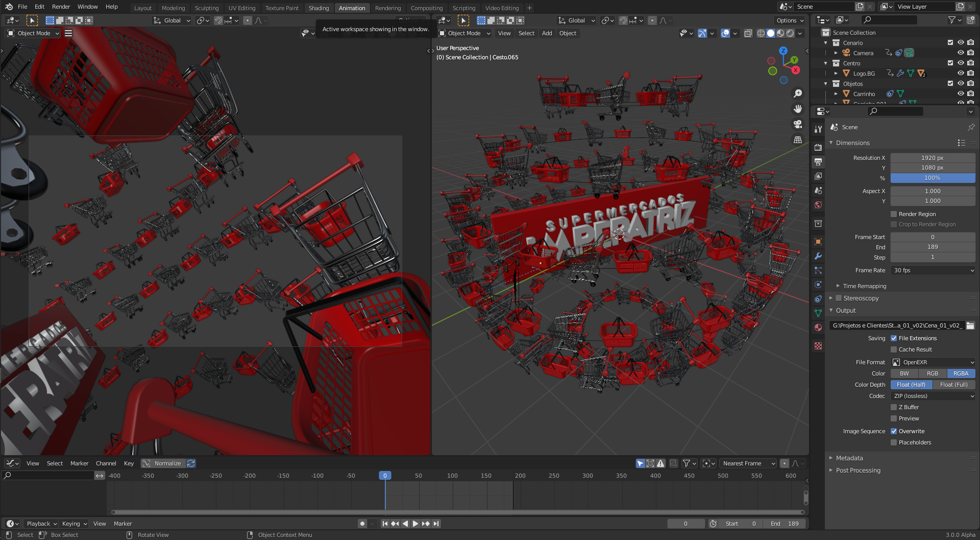
Task: Switch to the Shading workspace tab
Action: [318, 8]
